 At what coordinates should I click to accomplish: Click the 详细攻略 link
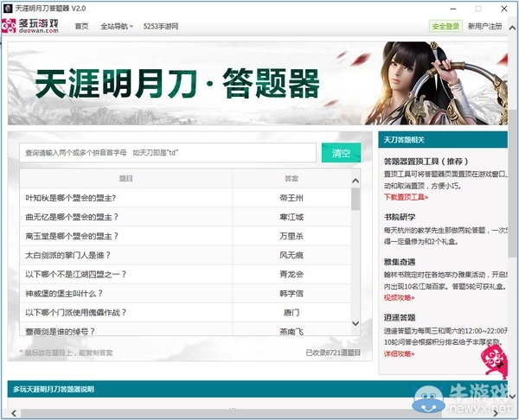[x=399, y=353]
